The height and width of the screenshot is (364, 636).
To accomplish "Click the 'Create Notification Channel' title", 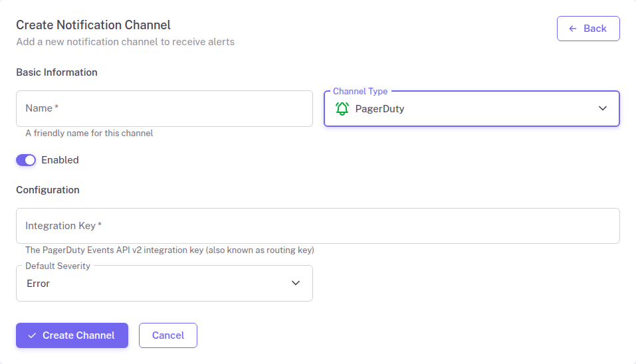I will click(x=93, y=25).
